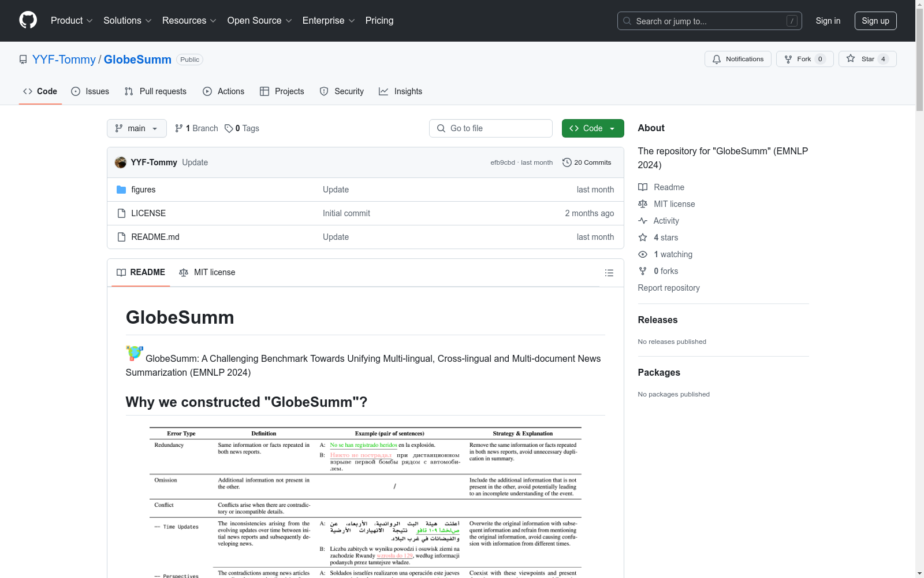924x578 pixels.
Task: Click the Search or jump to field
Action: click(710, 21)
